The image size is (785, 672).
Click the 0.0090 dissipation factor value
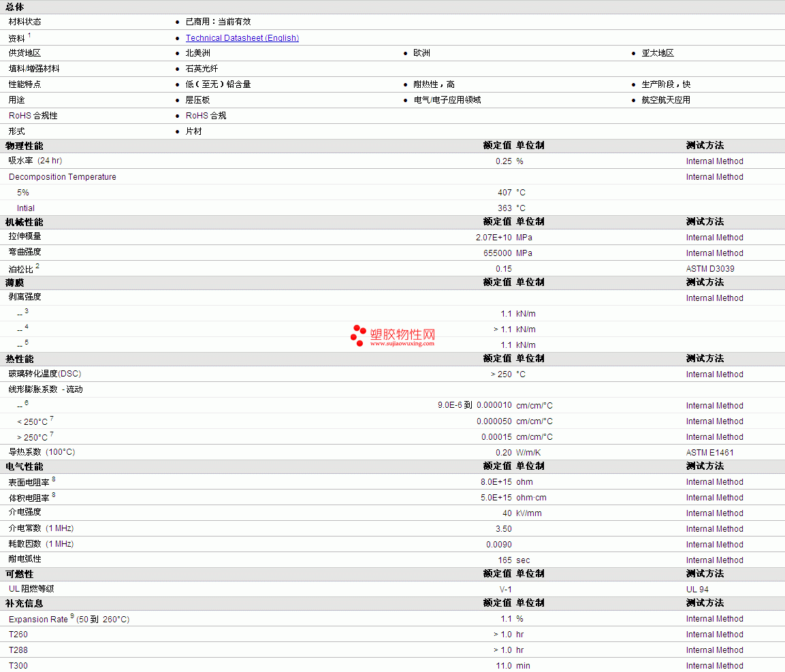pos(498,545)
